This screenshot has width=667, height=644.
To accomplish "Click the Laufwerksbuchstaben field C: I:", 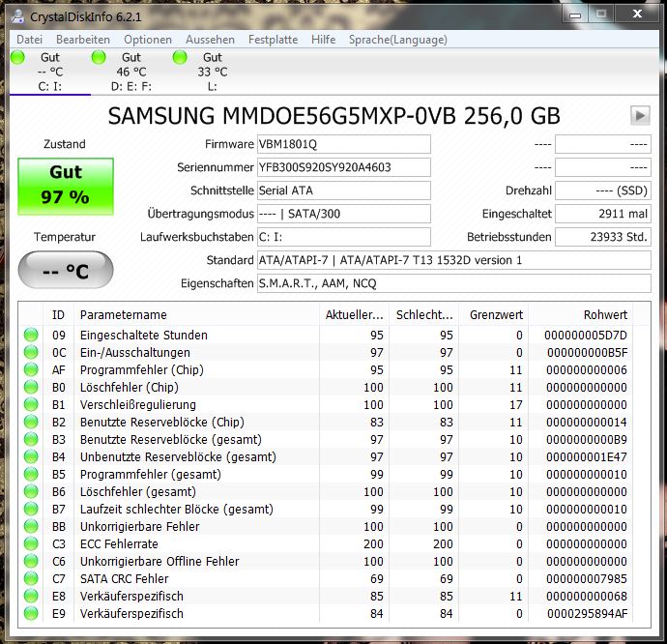I will [x=344, y=237].
